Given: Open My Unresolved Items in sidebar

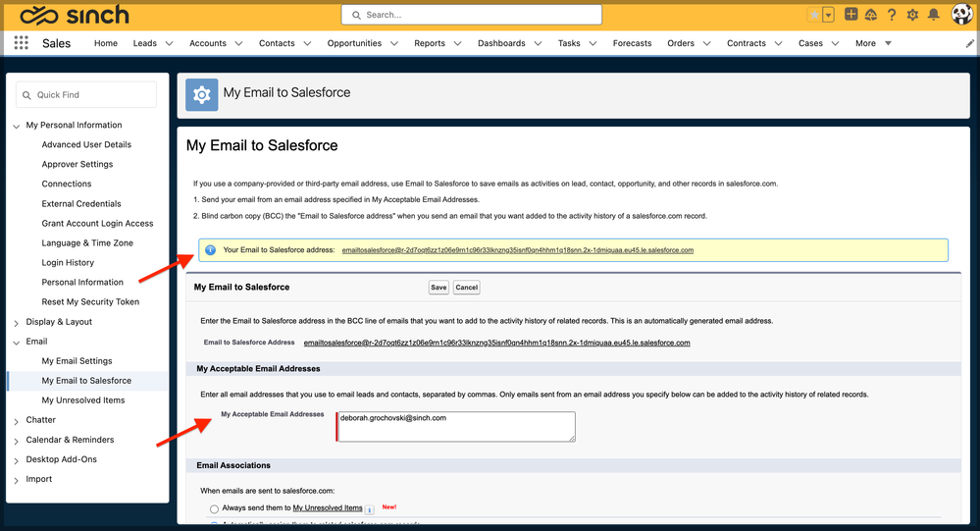Looking at the screenshot, I should [83, 400].
